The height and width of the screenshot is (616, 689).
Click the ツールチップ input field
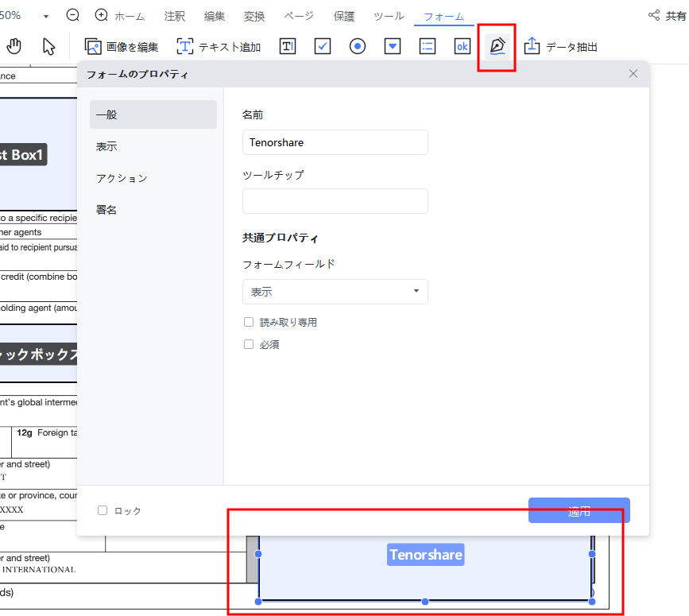point(335,201)
